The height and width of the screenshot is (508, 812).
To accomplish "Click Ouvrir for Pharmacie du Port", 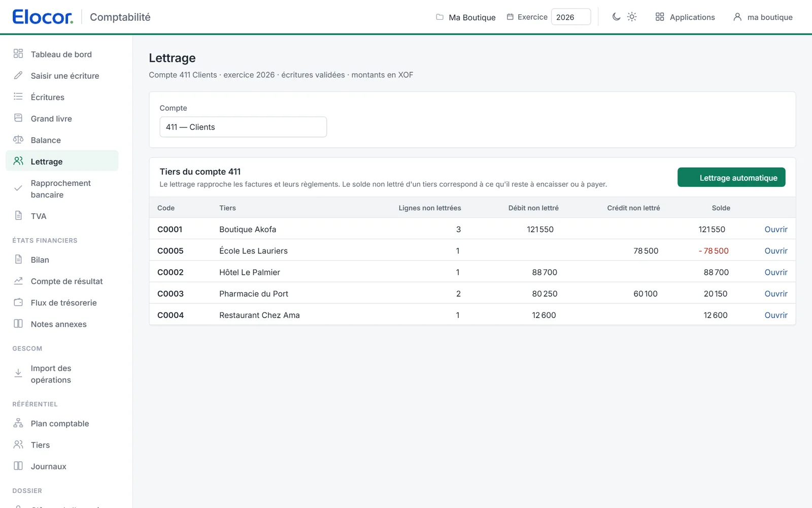I will tap(776, 293).
